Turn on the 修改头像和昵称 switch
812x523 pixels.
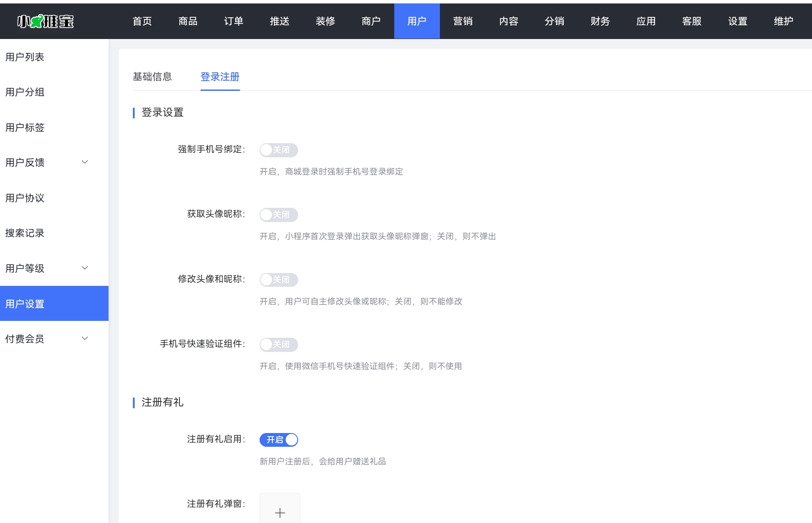[x=278, y=280]
